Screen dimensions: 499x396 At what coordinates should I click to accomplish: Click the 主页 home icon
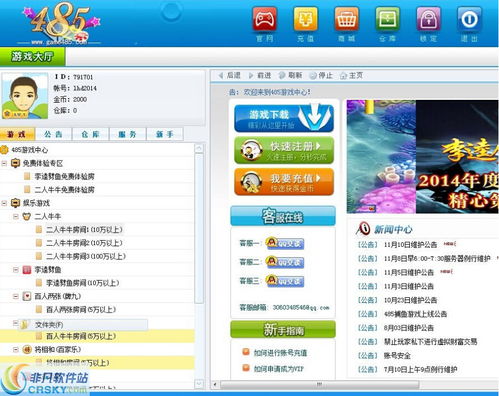pyautogui.click(x=343, y=76)
